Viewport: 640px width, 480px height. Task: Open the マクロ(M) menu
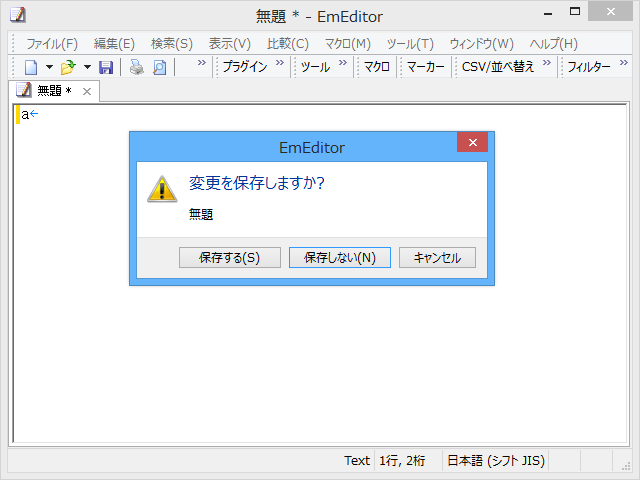pos(348,44)
